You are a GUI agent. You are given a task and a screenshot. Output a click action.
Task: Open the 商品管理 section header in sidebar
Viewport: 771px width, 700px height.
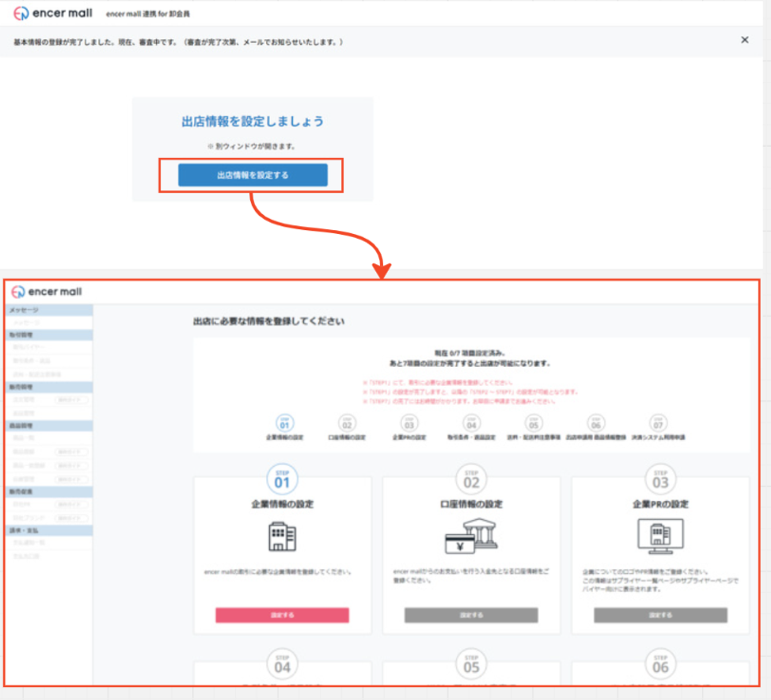point(49,425)
